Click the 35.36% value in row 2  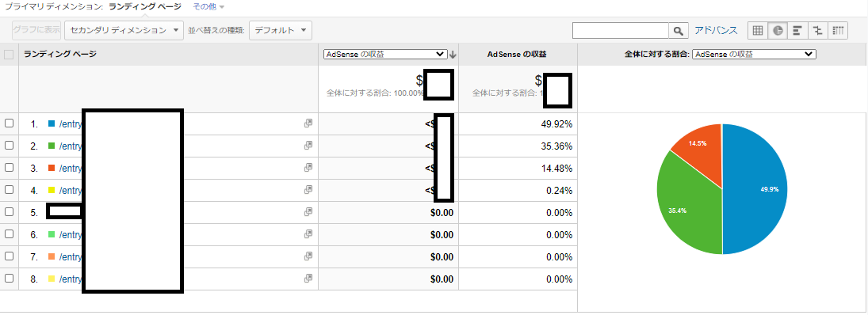(x=556, y=146)
